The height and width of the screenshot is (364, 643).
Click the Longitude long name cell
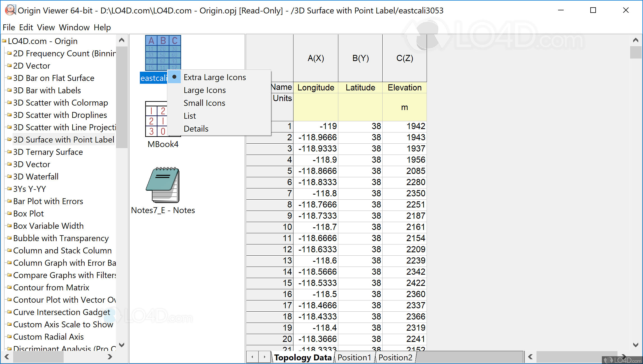click(x=316, y=88)
